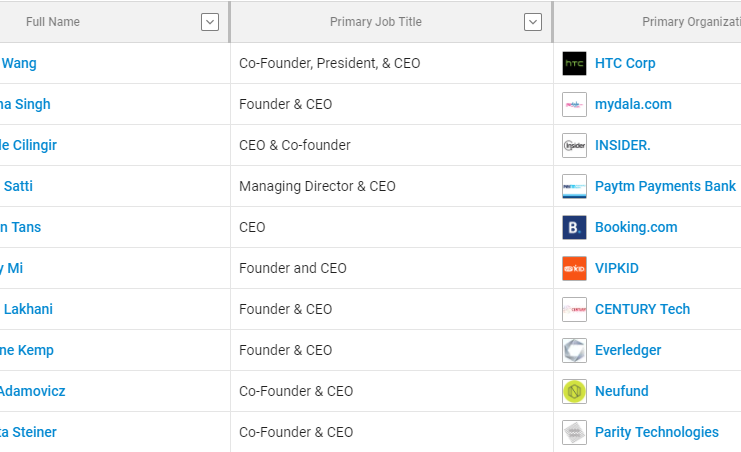The width and height of the screenshot is (741, 452).
Task: Click the Parity Technologies logo icon
Action: click(x=574, y=432)
